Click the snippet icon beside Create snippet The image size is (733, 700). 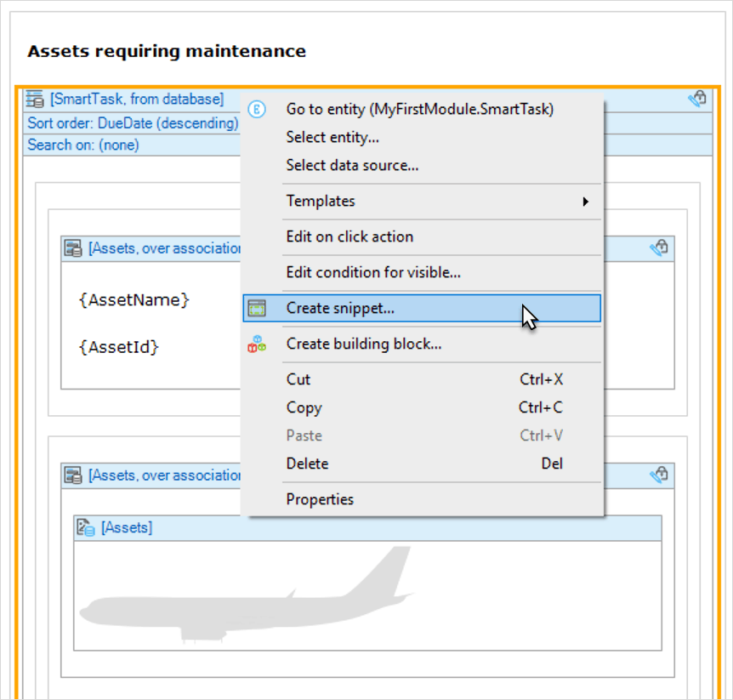pos(257,309)
